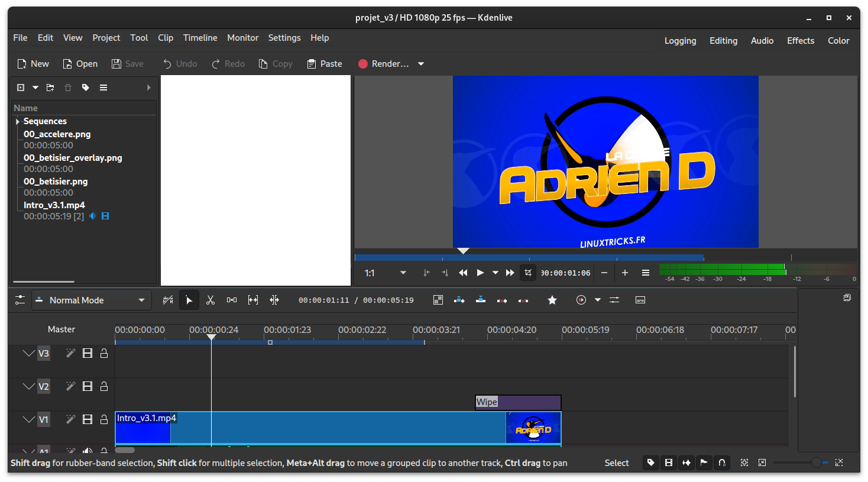Screen dimensions: 868x482
Task: Toggle show markers flag in status bar
Action: pyautogui.click(x=704, y=463)
